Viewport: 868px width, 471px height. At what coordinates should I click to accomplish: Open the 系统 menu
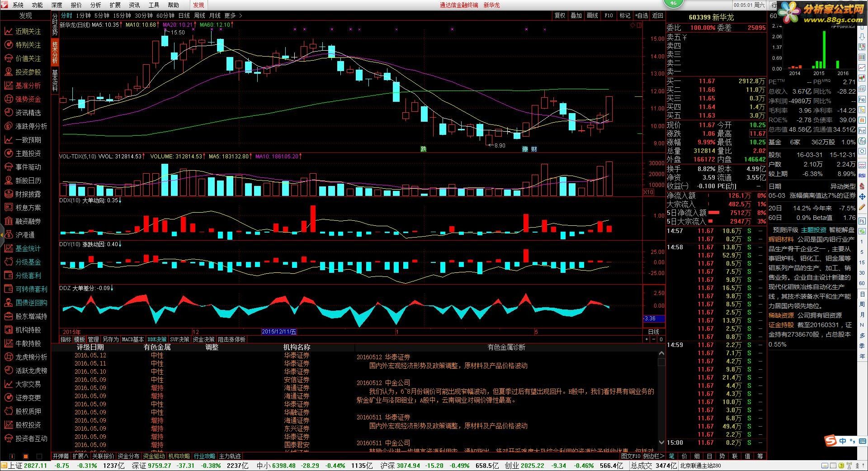tap(18, 5)
